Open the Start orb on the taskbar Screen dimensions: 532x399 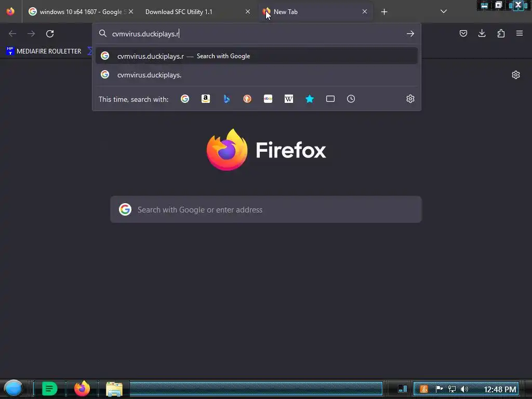click(x=14, y=389)
